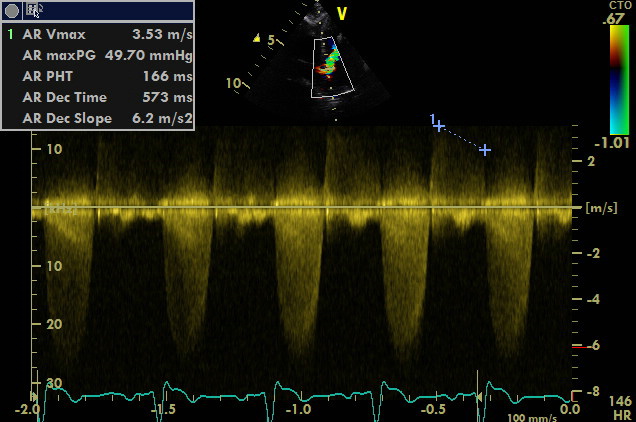The height and width of the screenshot is (422, 636).
Task: Click the measurement worksheet icon in title bar
Action: 34,10
